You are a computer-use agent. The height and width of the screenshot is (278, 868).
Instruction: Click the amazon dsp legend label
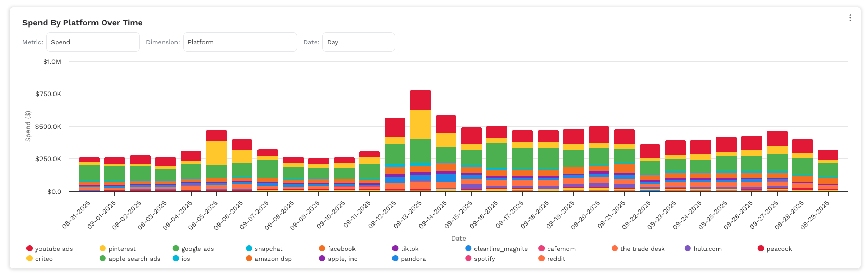click(x=273, y=259)
